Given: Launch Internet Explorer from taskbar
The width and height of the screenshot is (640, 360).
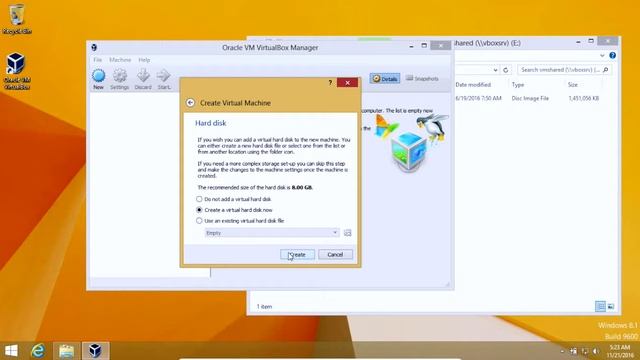Looking at the screenshot, I should click(x=38, y=351).
